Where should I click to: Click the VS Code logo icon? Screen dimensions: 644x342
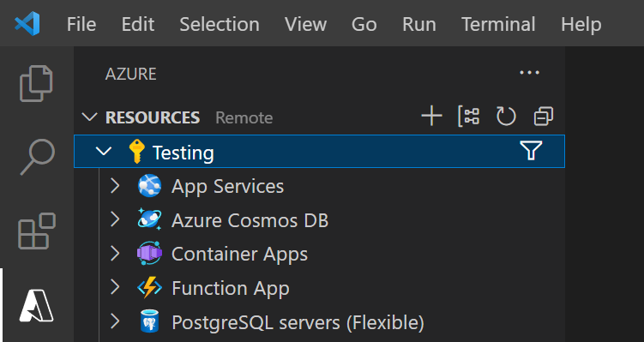(27, 23)
